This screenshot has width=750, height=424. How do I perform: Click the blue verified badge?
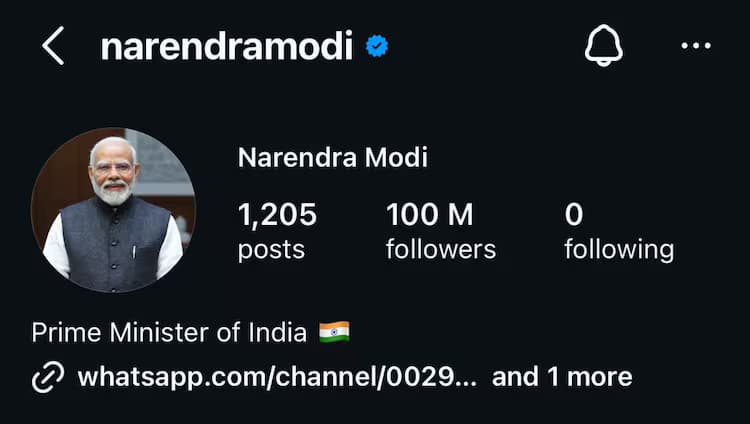pos(376,46)
